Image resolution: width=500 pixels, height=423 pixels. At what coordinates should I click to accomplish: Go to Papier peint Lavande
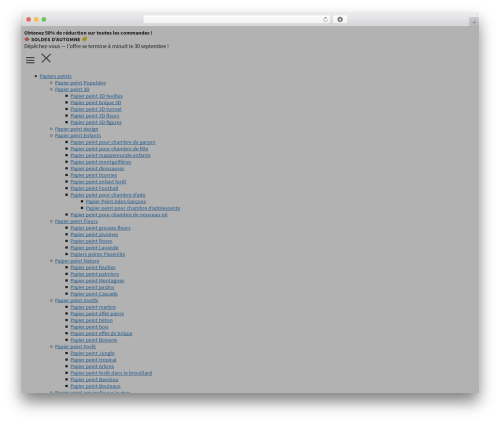point(95,248)
